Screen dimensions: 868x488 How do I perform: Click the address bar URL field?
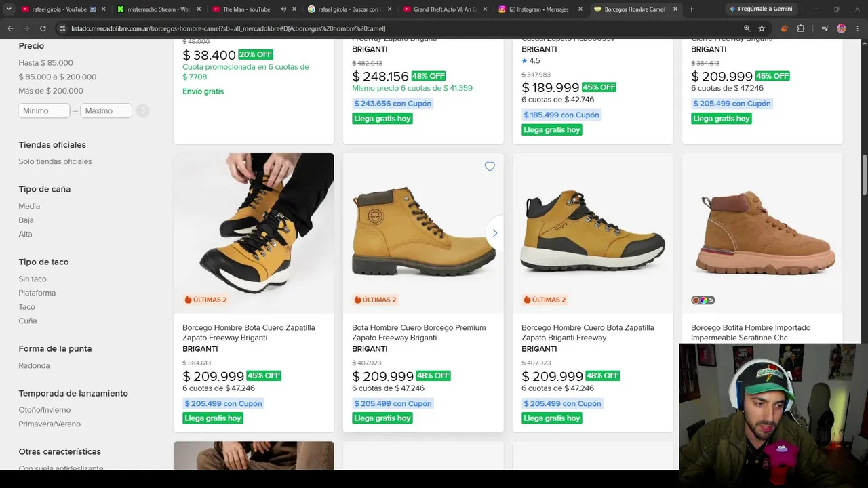(400, 28)
